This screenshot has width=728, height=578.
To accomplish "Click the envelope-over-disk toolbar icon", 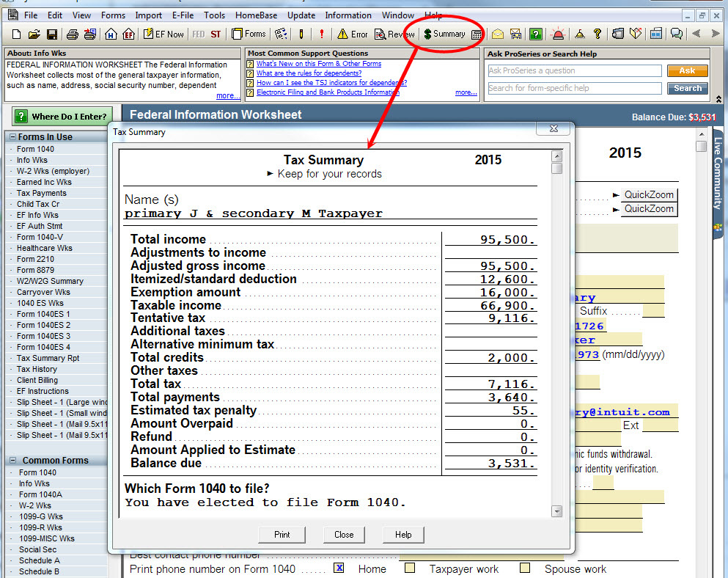I will 516,34.
